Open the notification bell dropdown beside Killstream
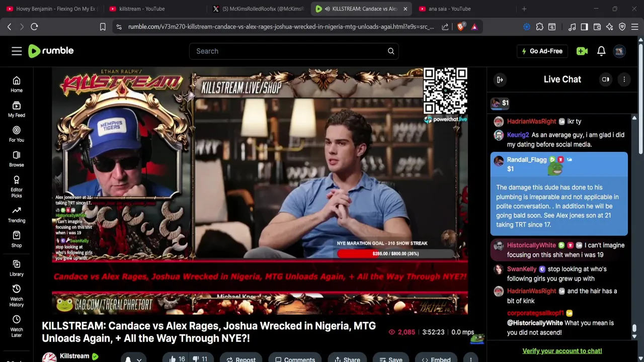644x362 pixels. (133, 359)
